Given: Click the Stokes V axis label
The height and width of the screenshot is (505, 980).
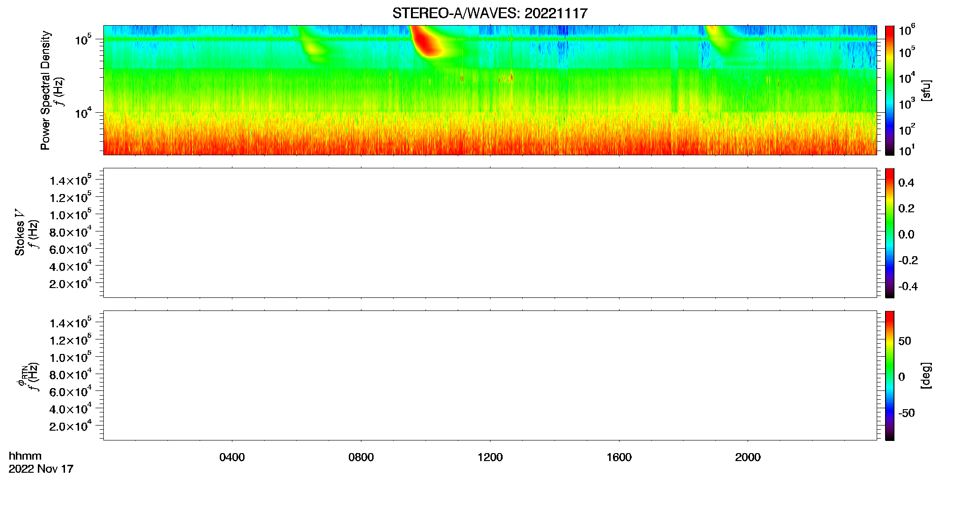Looking at the screenshot, I should click(20, 232).
